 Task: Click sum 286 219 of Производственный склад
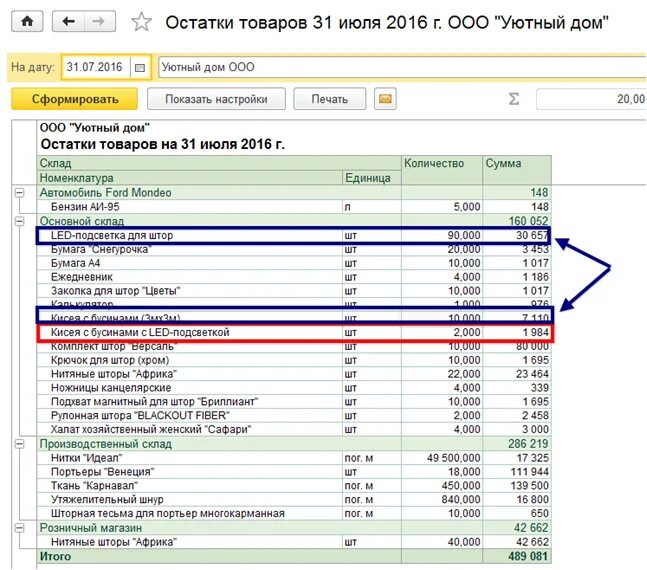[528, 444]
